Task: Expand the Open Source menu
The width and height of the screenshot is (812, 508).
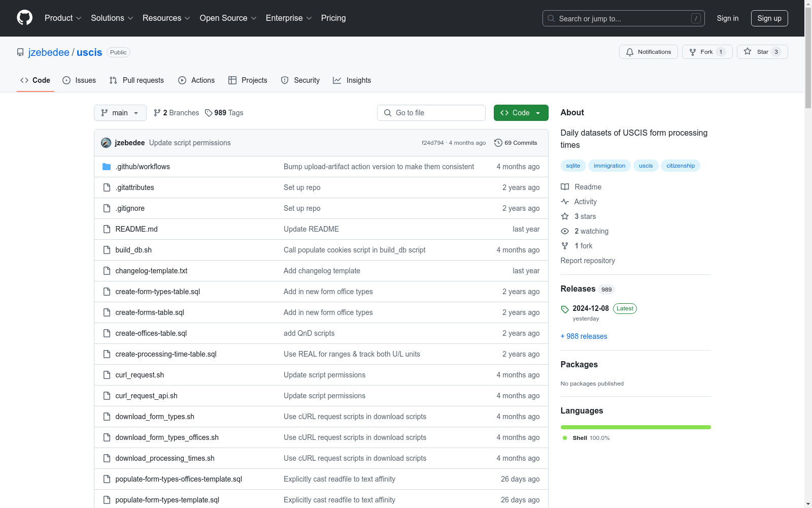Action: [228, 18]
